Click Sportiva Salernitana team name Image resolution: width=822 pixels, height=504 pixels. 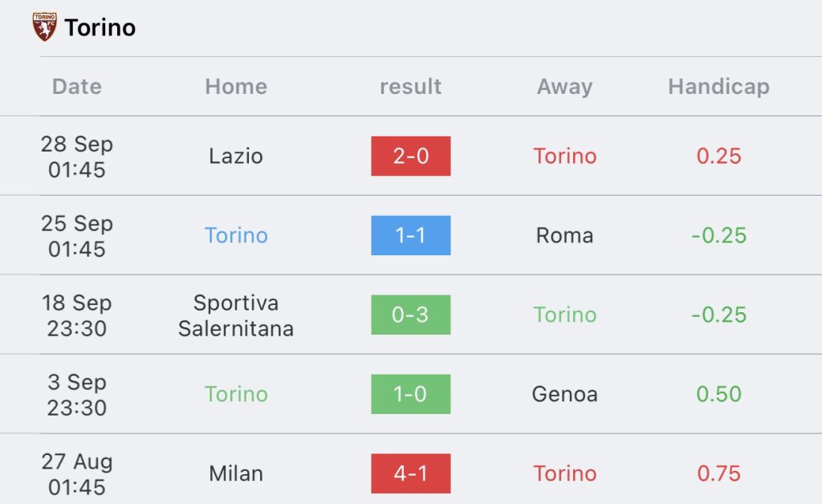click(x=236, y=315)
